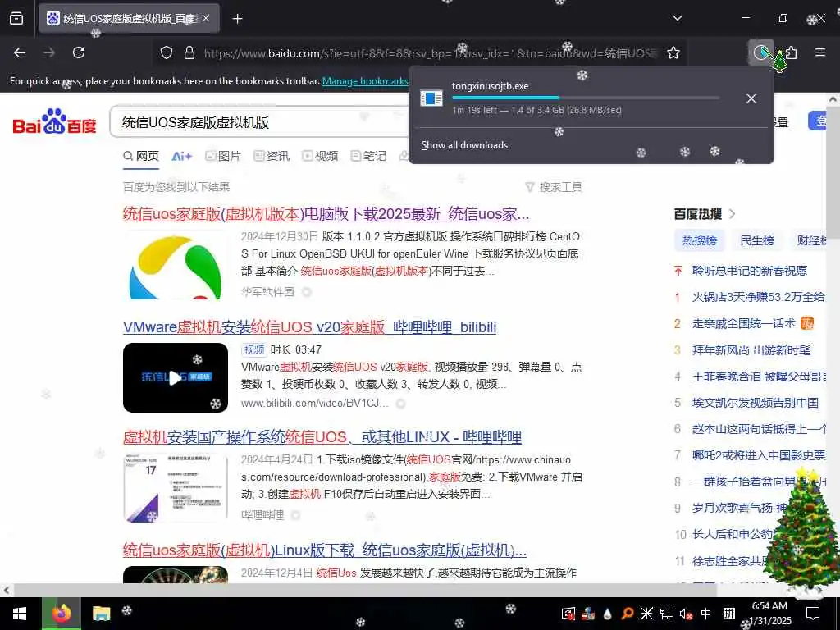Switch to the 图片 images tab

click(x=223, y=156)
